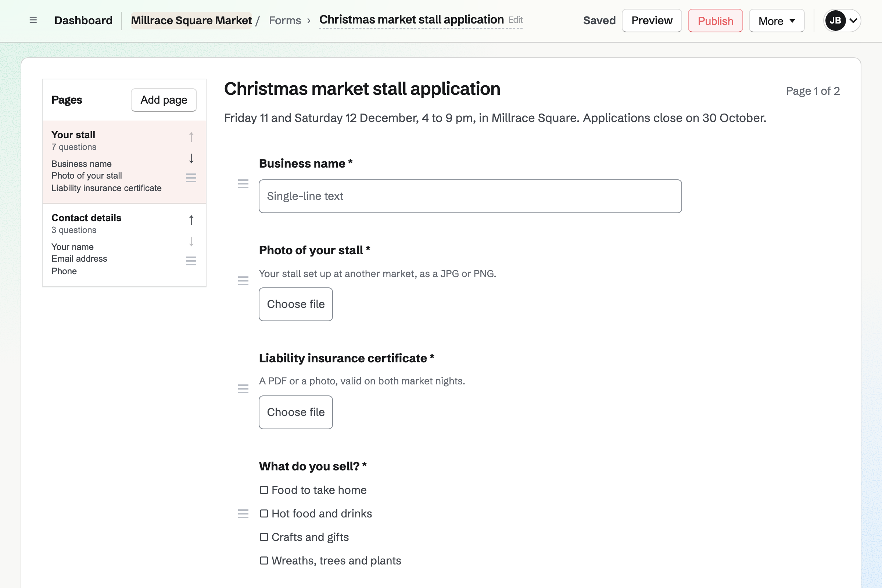Open the JB account avatar
Viewport: 882px width, 588px height.
coord(835,21)
